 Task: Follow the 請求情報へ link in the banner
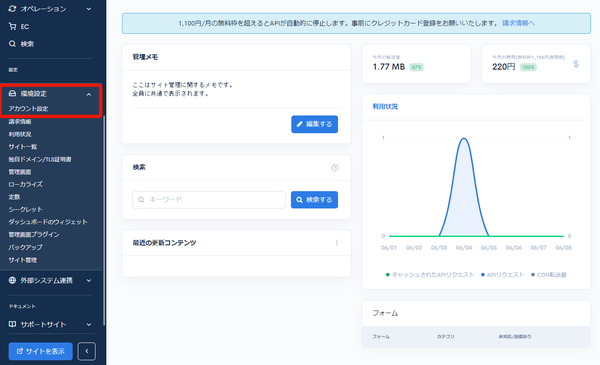coord(518,23)
